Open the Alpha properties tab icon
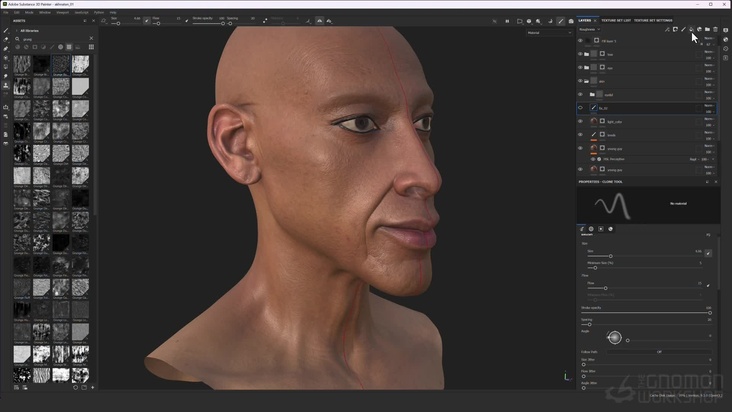The width and height of the screenshot is (732, 412). click(591, 229)
